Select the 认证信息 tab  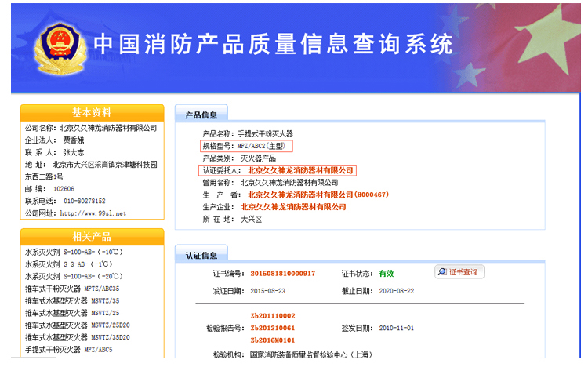pos(201,255)
